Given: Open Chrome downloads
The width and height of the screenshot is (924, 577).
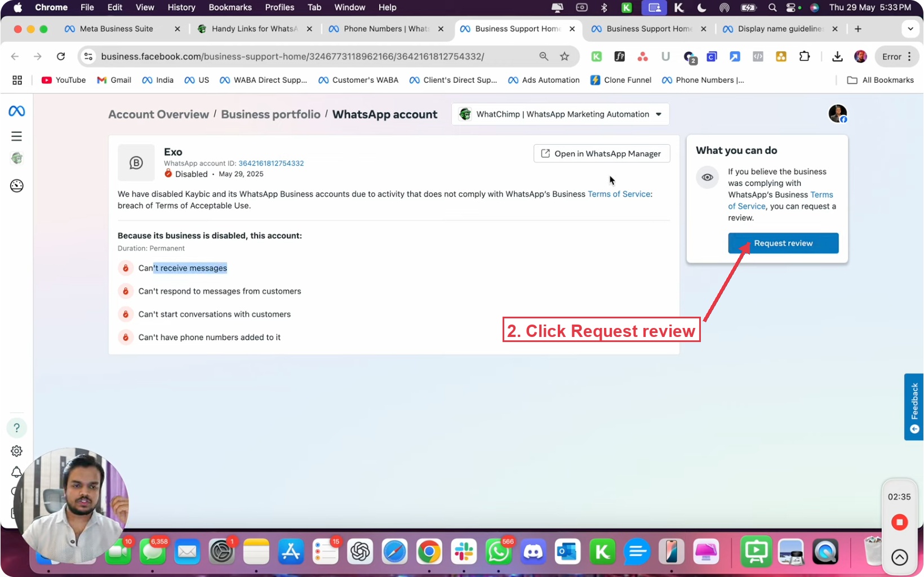Looking at the screenshot, I should [x=837, y=56].
